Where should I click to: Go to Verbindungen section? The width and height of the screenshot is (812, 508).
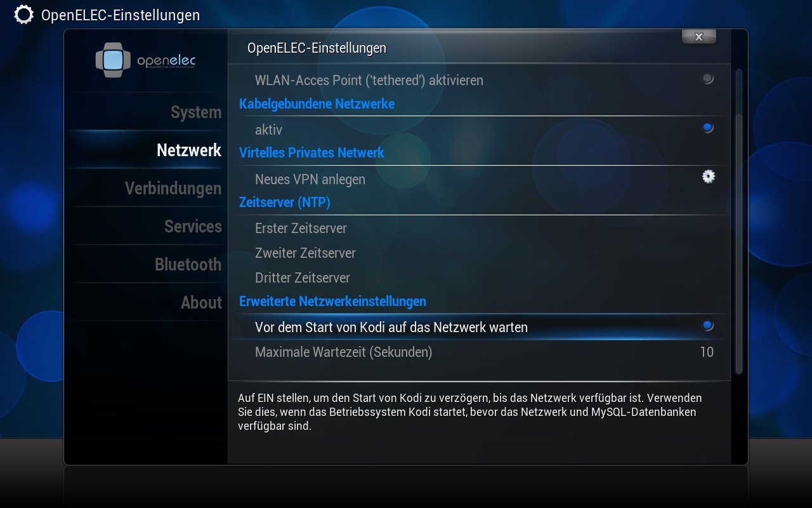coord(173,189)
